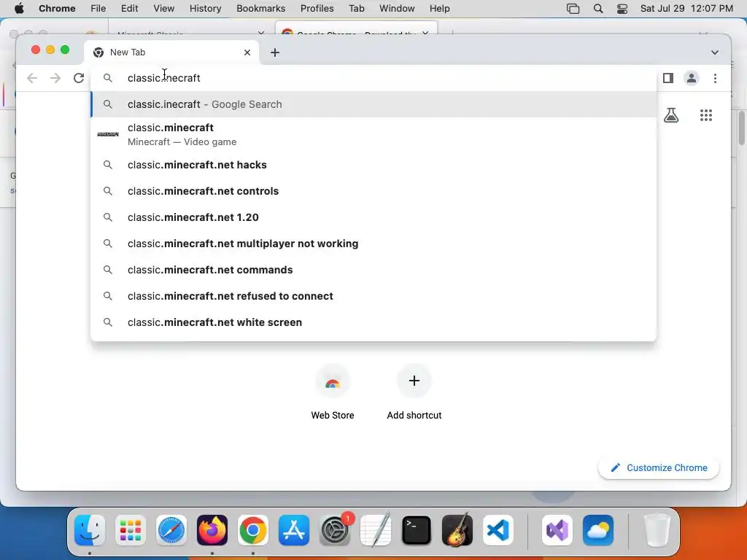This screenshot has height=560, width=747.
Task: Select classic.minecraft.net hacks suggestion
Action: point(373,165)
